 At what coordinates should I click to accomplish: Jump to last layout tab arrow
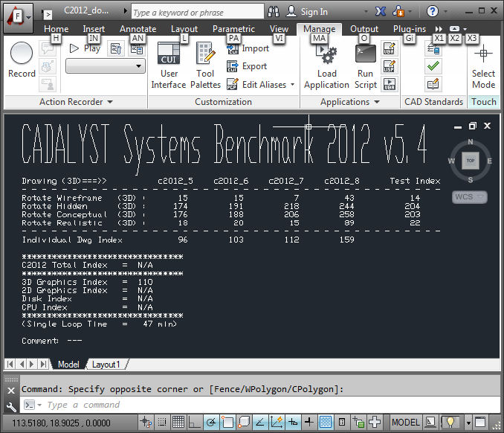[x=43, y=364]
